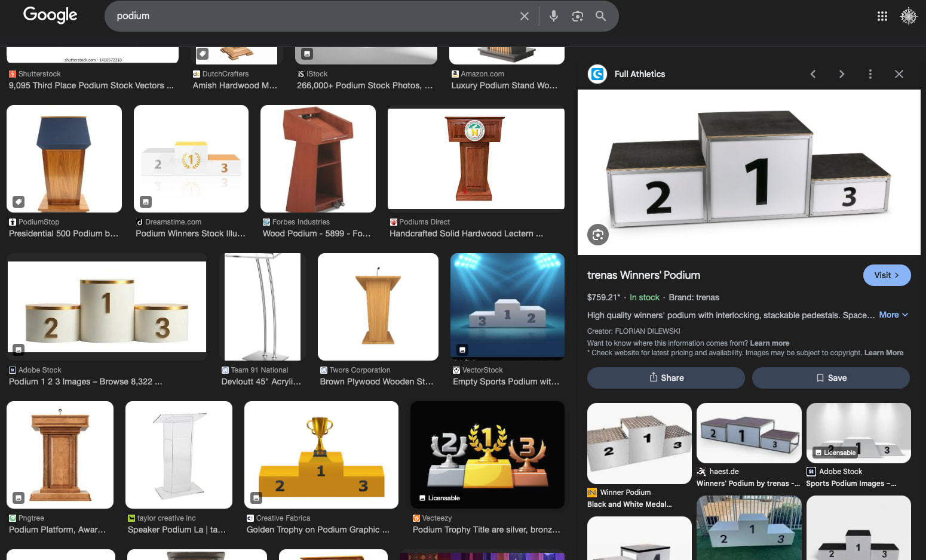Save the image to collections
Screen dimensions: 926x560
point(830,378)
